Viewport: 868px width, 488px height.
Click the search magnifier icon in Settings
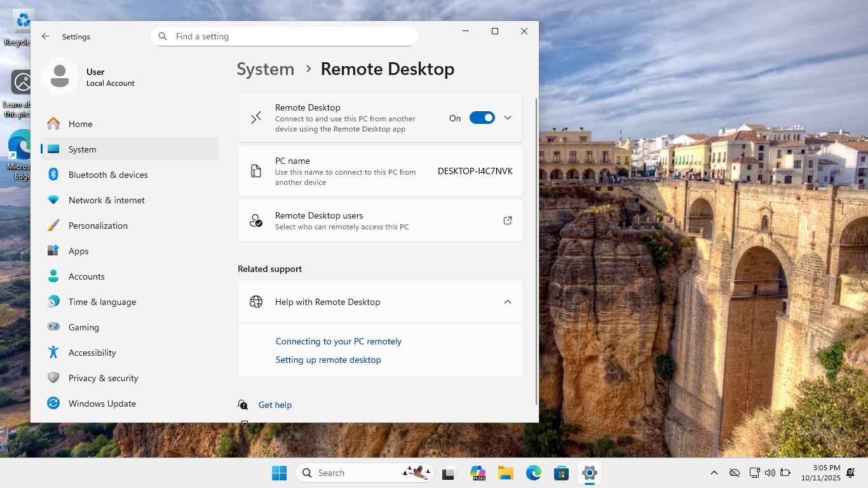coord(163,37)
